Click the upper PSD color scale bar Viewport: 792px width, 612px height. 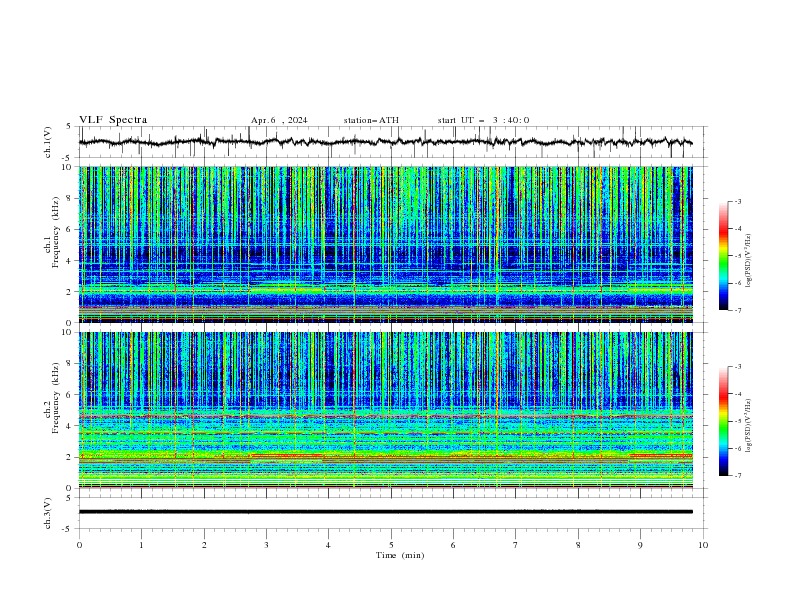point(723,256)
